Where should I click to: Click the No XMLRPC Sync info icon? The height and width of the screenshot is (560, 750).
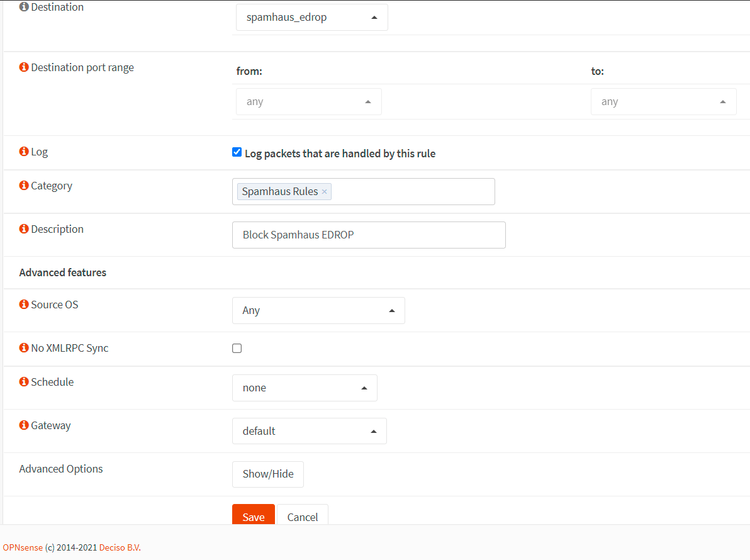tap(24, 348)
